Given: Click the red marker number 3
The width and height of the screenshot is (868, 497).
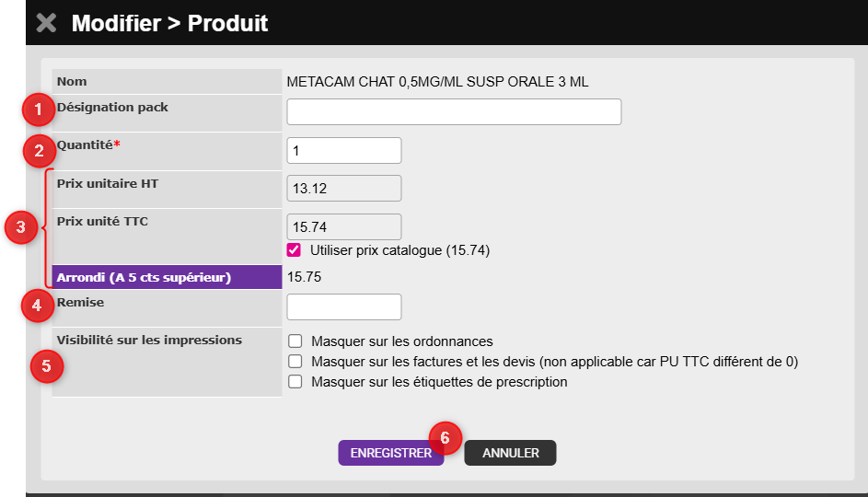Looking at the screenshot, I should coord(18,227).
